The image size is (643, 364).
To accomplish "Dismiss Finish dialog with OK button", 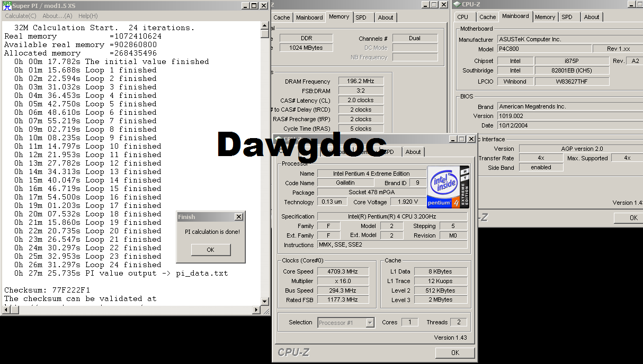I will (x=210, y=250).
